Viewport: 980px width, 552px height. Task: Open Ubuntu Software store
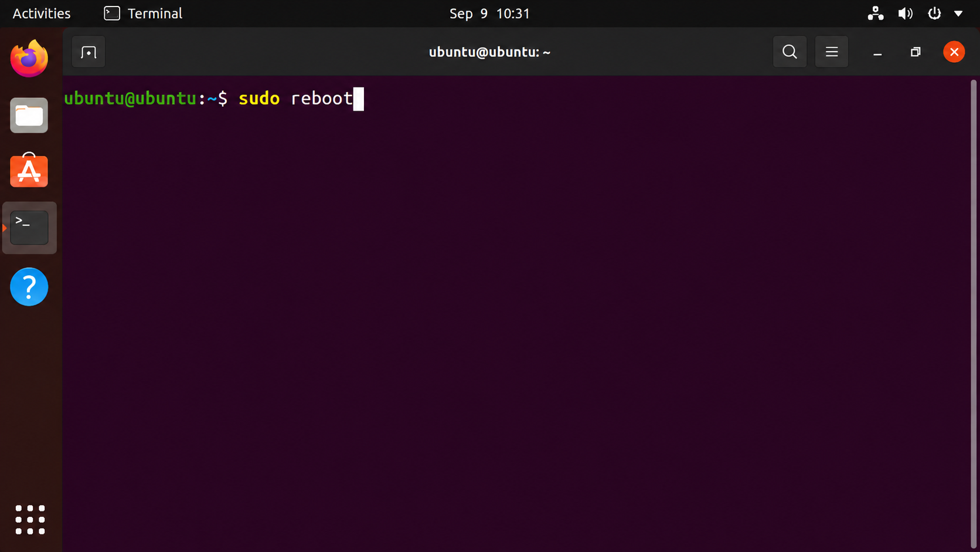click(29, 171)
